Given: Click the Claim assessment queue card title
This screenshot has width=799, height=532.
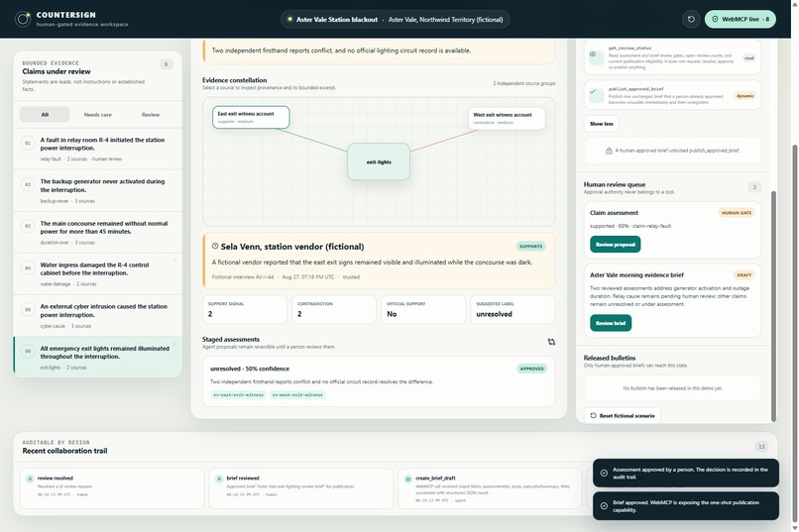Looking at the screenshot, I should [614, 213].
